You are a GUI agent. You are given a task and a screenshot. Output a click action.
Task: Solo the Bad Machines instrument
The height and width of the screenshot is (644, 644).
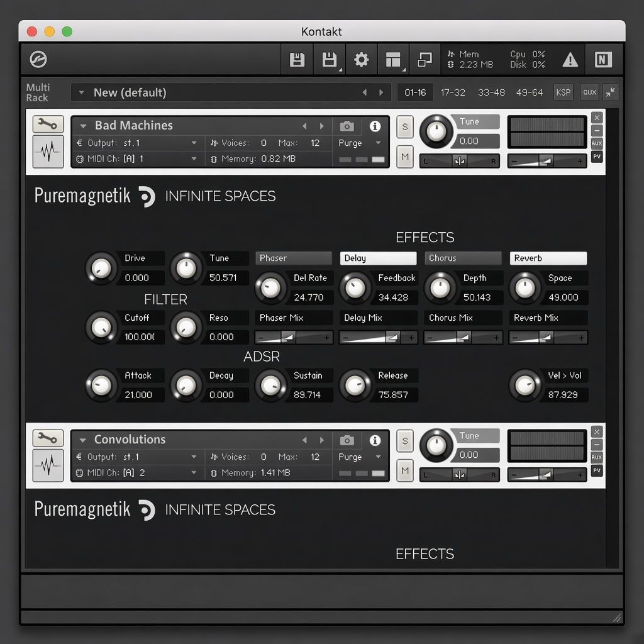click(x=405, y=127)
